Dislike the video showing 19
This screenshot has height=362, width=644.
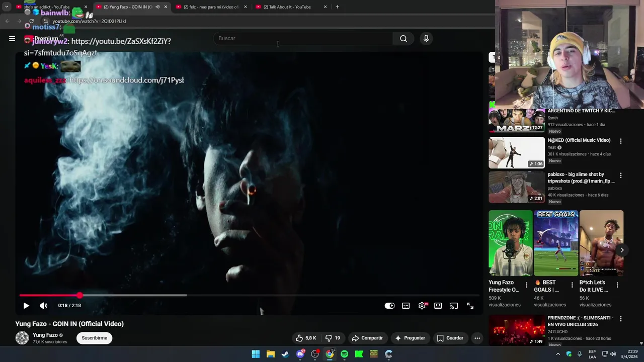[x=333, y=338]
